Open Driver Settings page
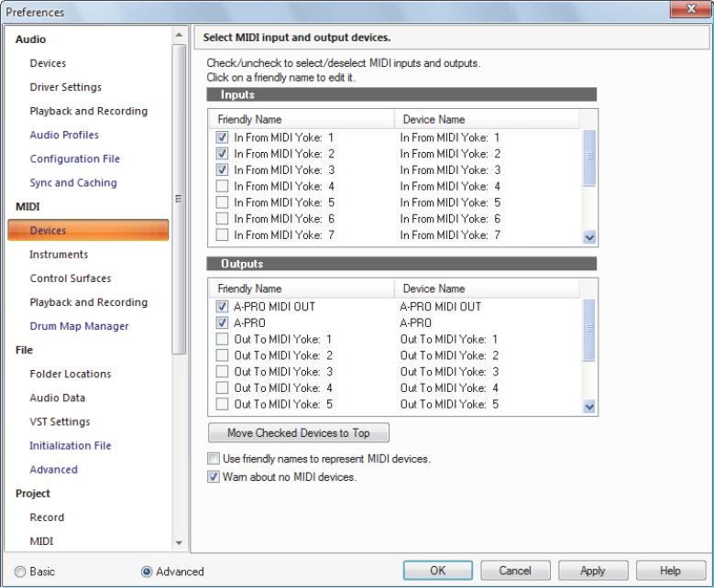Viewport: 714px width, 588px height. (66, 87)
